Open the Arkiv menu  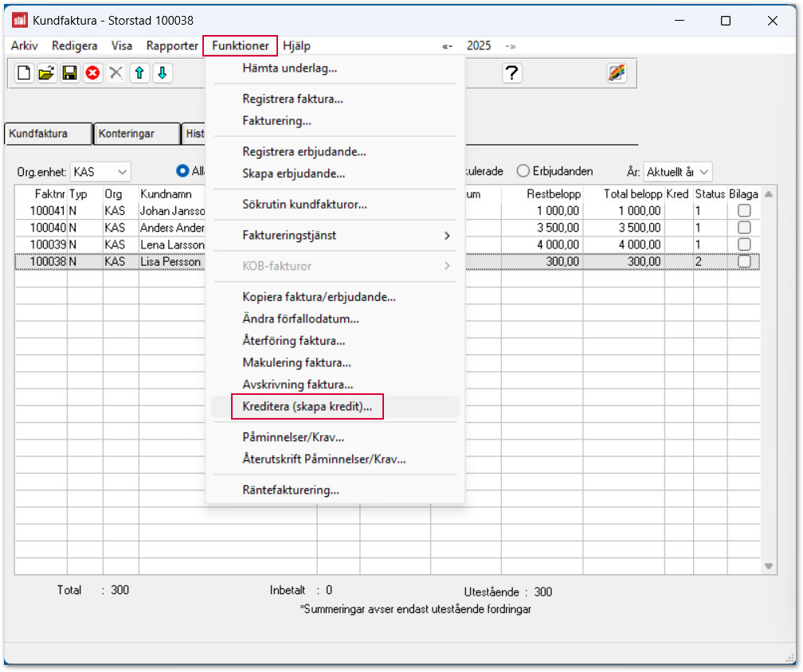25,45
